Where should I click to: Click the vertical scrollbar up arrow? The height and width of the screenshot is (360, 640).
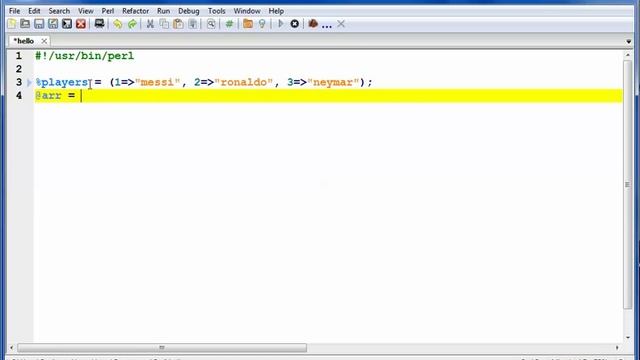pos(628,55)
